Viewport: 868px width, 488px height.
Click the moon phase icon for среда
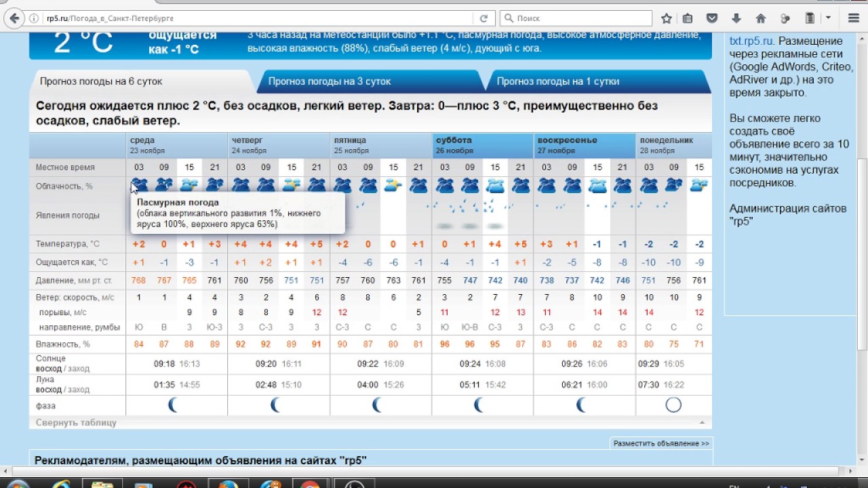coord(174,405)
